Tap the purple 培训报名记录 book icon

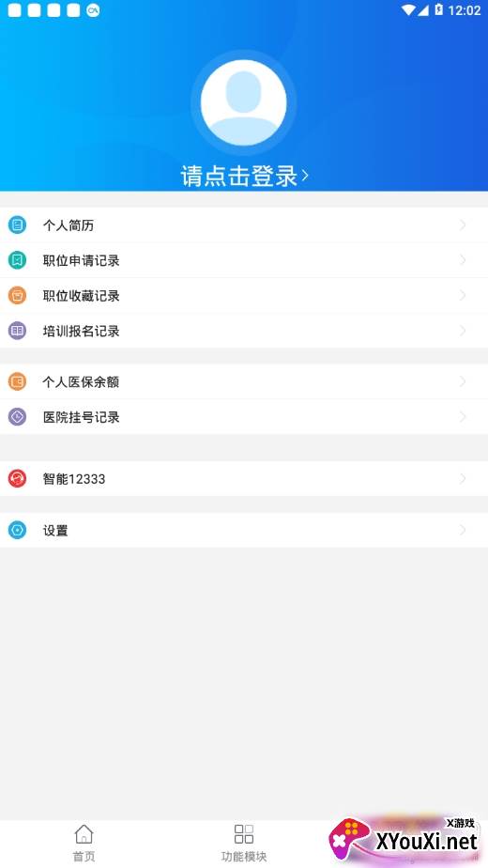tap(17, 331)
